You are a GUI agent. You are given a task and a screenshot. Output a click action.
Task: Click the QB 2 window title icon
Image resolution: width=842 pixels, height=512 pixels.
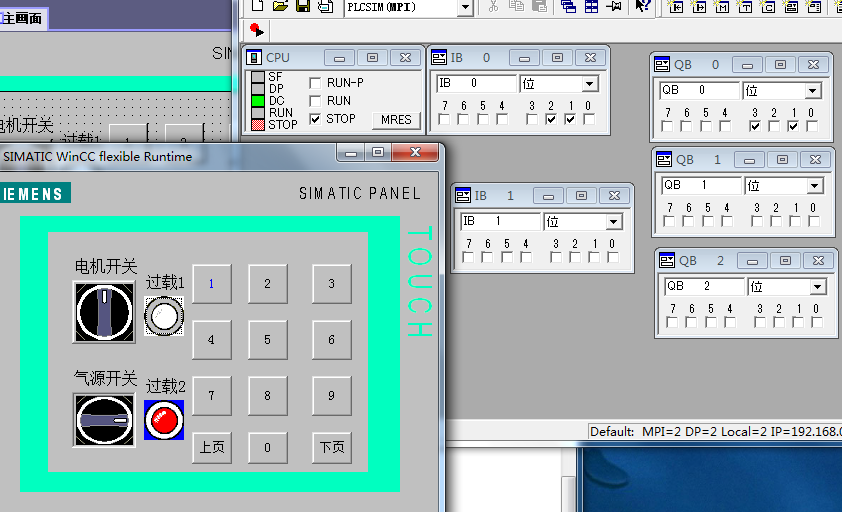point(667,261)
